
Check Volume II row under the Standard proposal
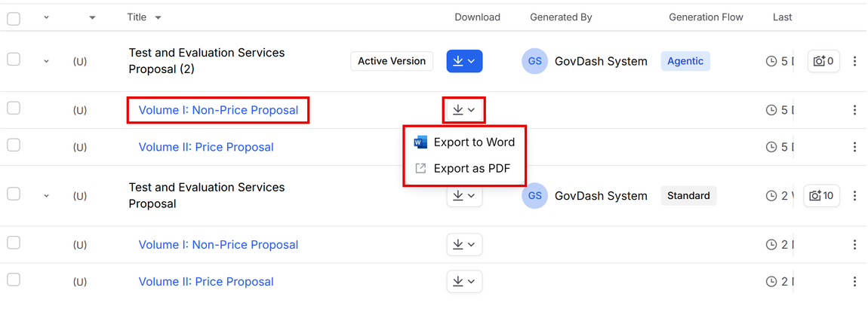(14, 279)
